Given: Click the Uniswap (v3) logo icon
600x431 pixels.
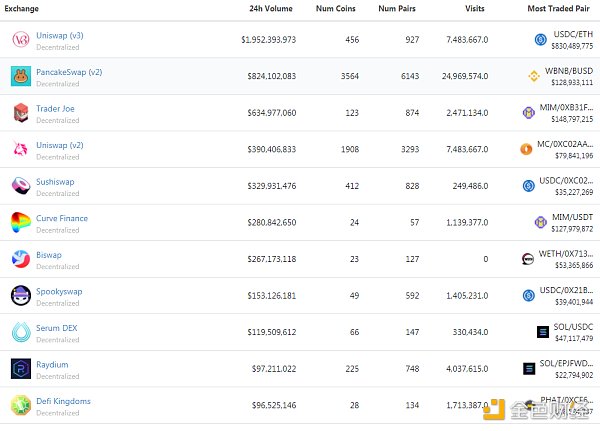Looking at the screenshot, I should pos(21,39).
